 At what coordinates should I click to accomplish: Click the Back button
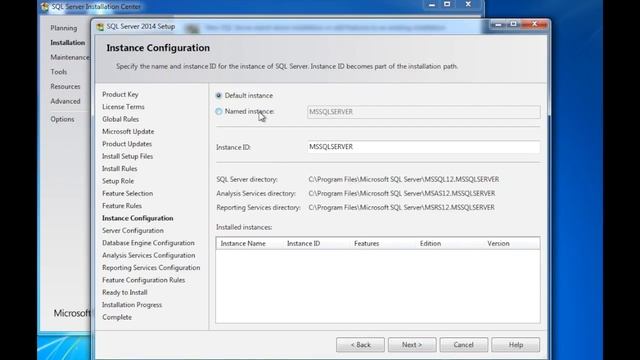point(360,345)
